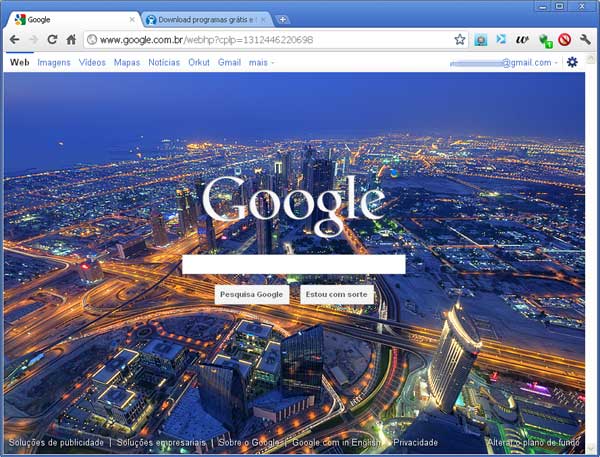Click the Google search input box
The height and width of the screenshot is (457, 600).
[x=293, y=264]
